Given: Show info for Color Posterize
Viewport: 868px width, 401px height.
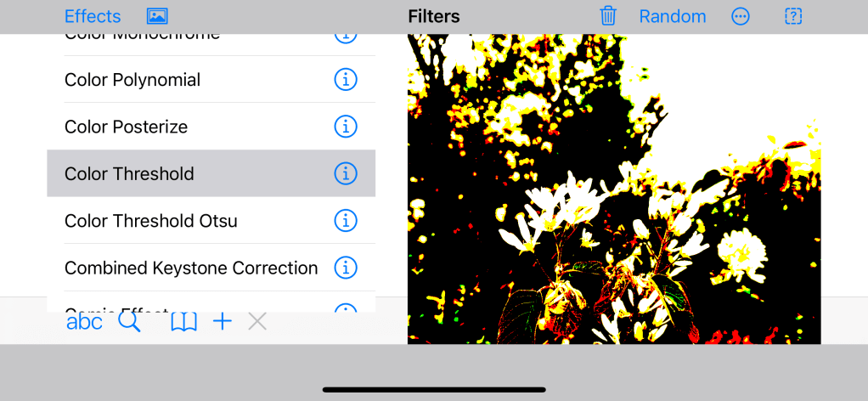Looking at the screenshot, I should pyautogui.click(x=345, y=127).
